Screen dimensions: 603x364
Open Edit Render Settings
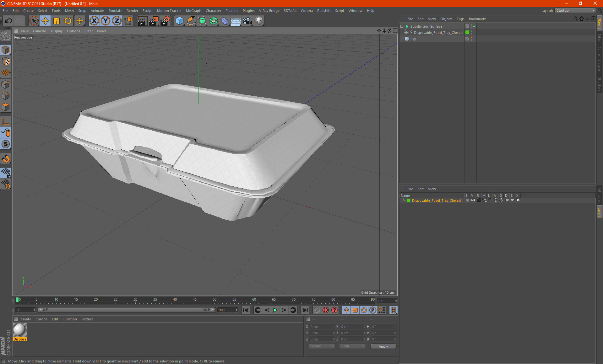(165, 21)
